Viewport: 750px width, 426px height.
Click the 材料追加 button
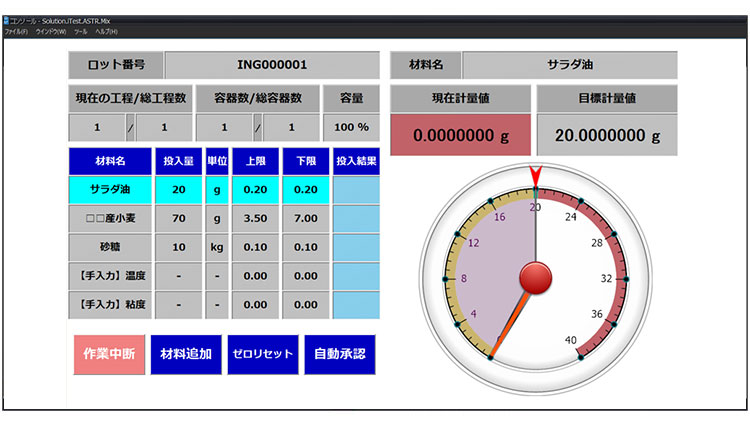pos(186,354)
